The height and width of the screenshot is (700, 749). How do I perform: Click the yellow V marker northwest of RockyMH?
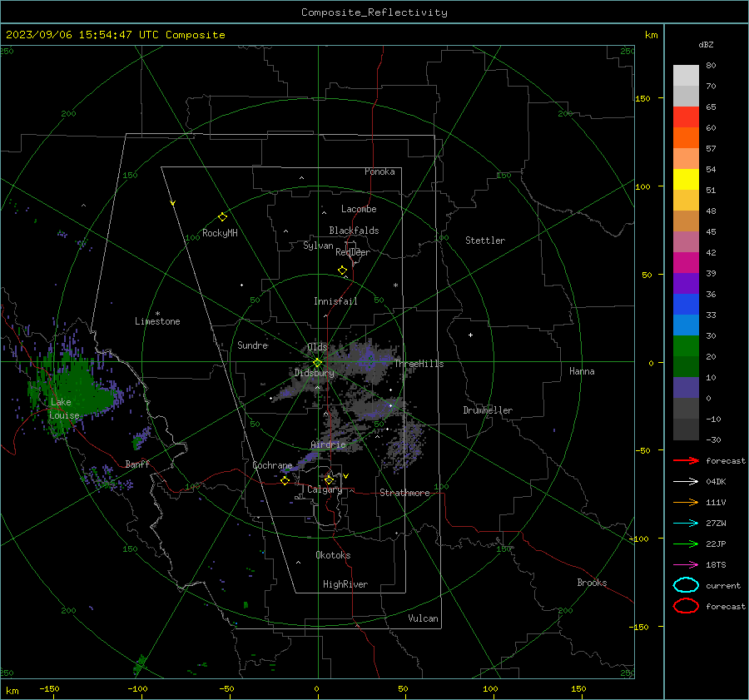click(173, 203)
